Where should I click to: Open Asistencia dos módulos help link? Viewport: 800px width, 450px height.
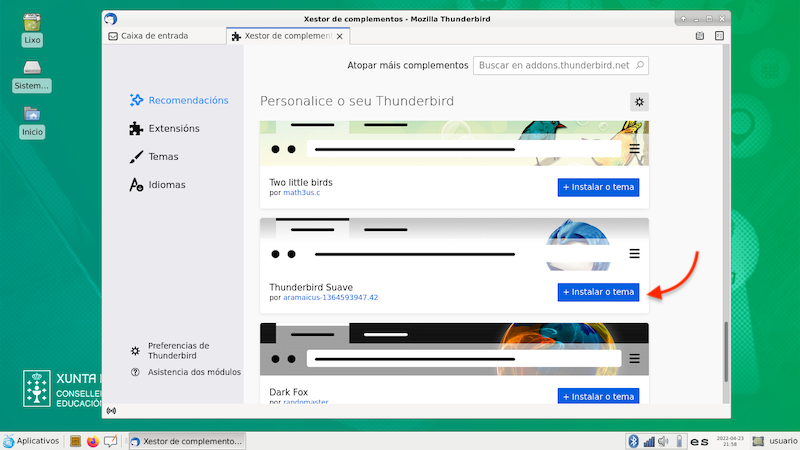pyautogui.click(x=186, y=372)
